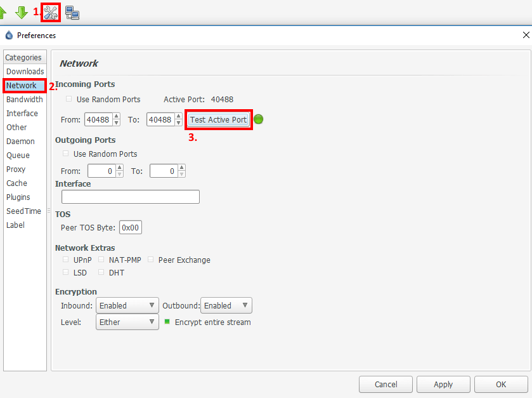Click the green down arrow queue icon
Viewport: 532px width, 398px height.
(x=22, y=12)
